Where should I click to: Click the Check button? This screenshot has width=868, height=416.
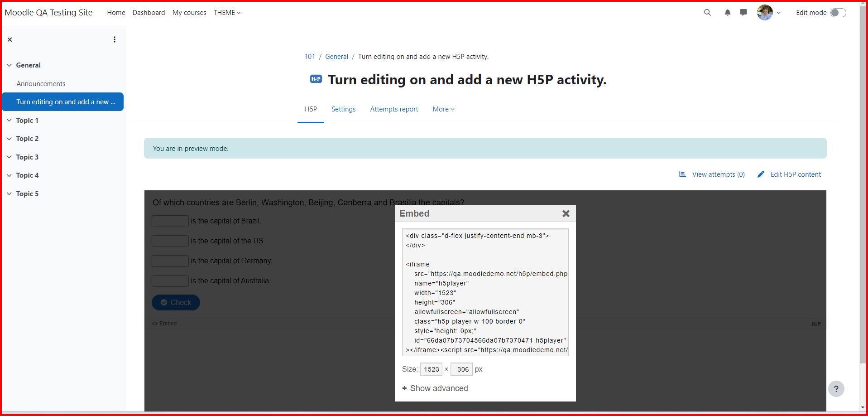pyautogui.click(x=176, y=303)
